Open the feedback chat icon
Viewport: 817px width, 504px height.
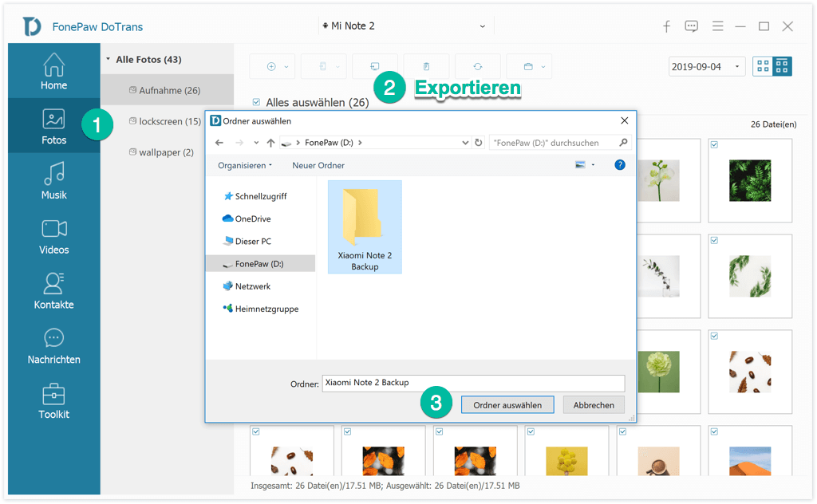coord(692,26)
